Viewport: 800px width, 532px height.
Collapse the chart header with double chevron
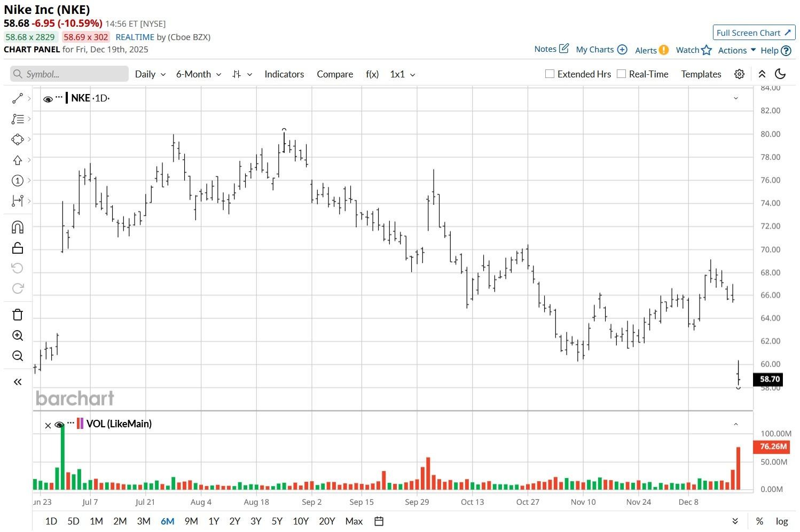(x=762, y=74)
